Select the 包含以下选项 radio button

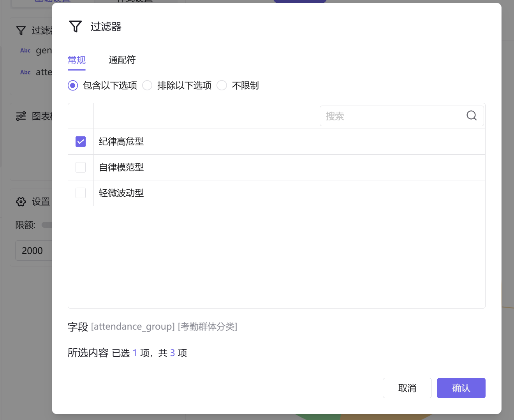73,85
